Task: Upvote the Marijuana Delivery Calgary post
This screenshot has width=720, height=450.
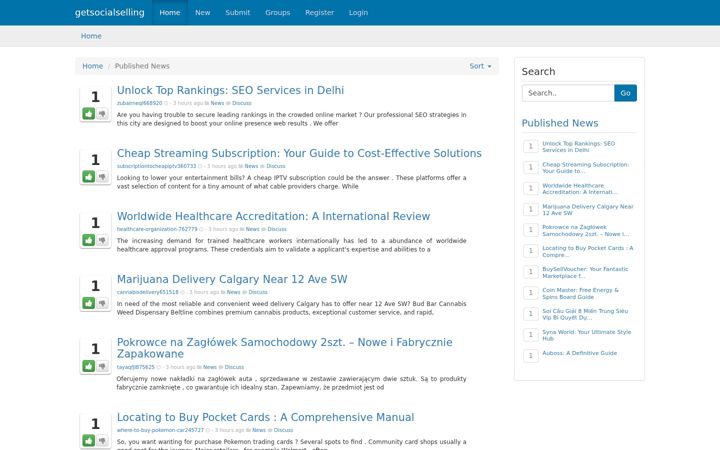Action: [x=89, y=303]
